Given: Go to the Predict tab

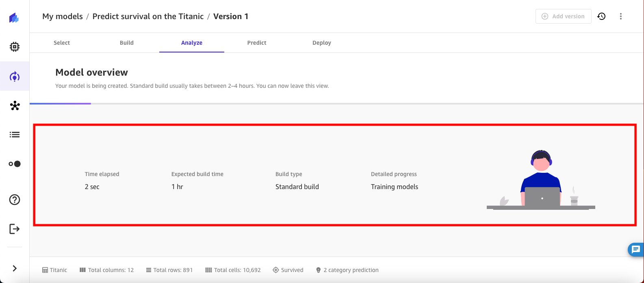Looking at the screenshot, I should coord(257,43).
